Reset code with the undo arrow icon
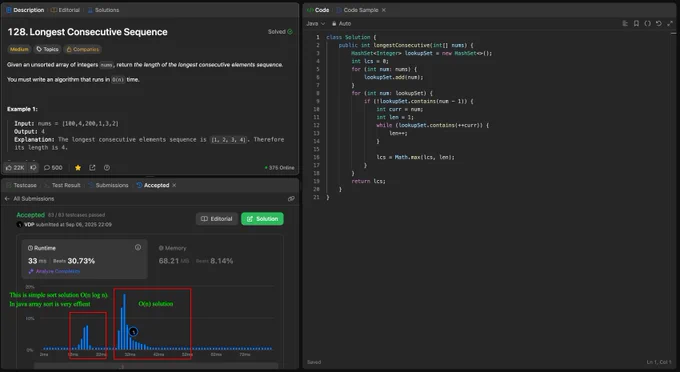Viewport: 680px width, 372px height. pyautogui.click(x=658, y=23)
